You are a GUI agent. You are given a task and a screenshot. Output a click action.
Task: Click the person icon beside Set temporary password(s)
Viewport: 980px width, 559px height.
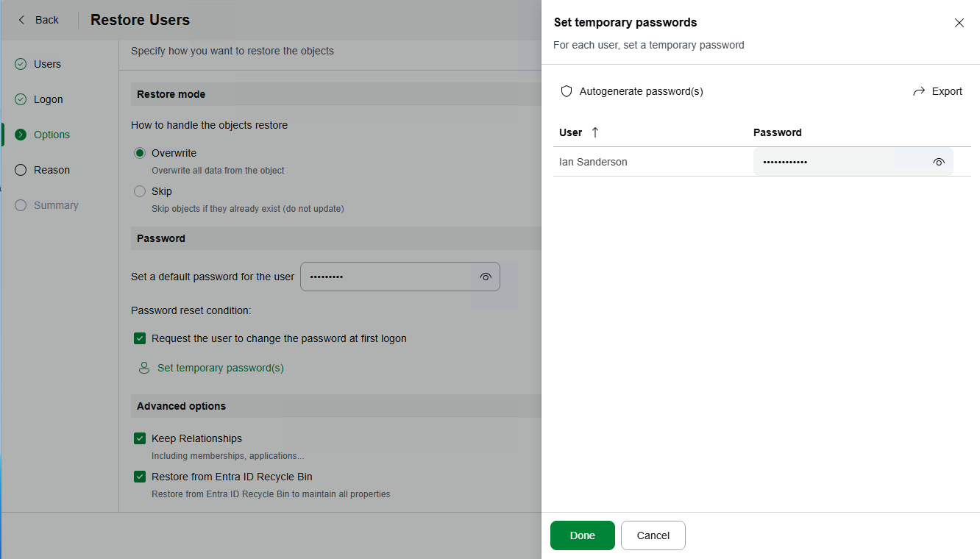143,367
